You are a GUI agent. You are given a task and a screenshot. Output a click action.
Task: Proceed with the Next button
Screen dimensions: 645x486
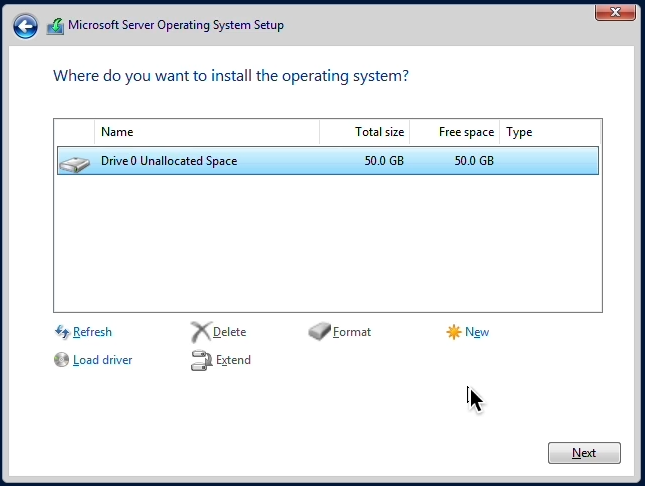tap(584, 453)
